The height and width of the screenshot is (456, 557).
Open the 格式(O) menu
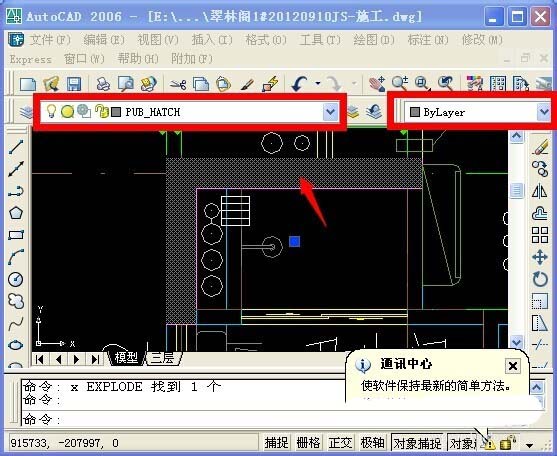(266, 40)
